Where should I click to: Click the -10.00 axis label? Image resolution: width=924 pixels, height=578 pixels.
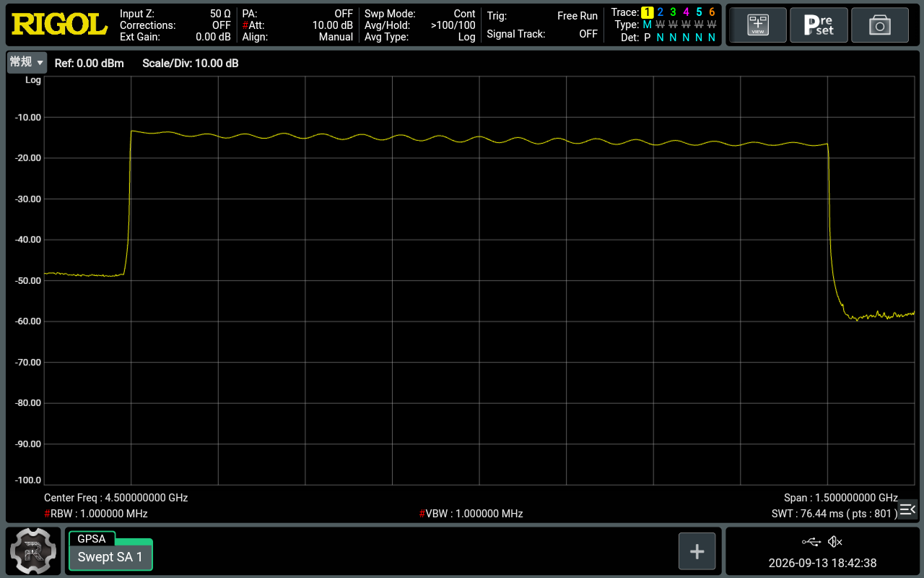pos(28,117)
